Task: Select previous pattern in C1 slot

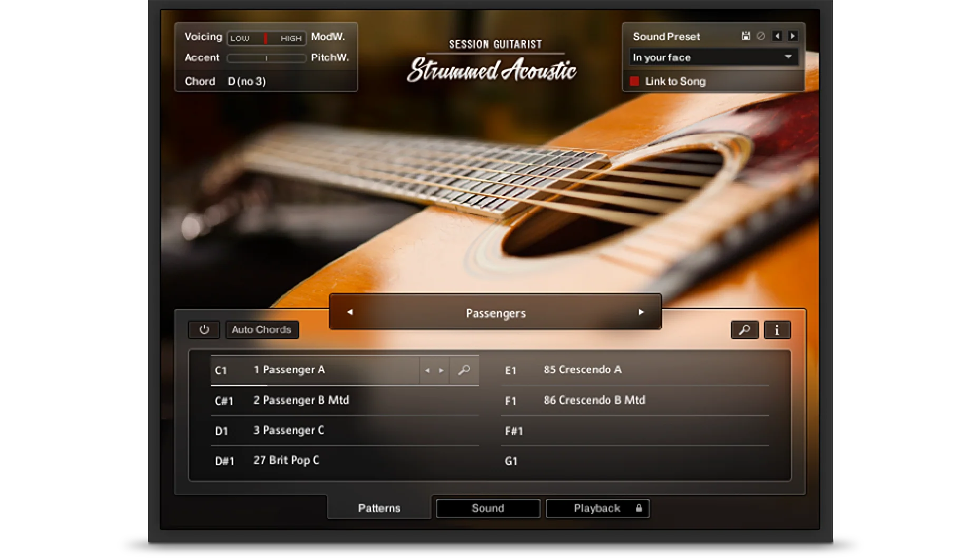Action: pyautogui.click(x=427, y=371)
